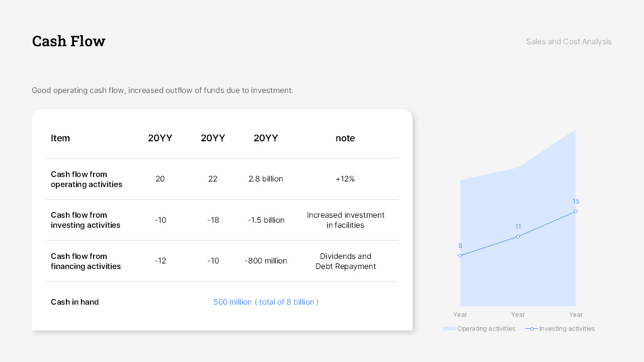Select the rightmost Year axis label
The image size is (644, 362).
pyautogui.click(x=576, y=314)
